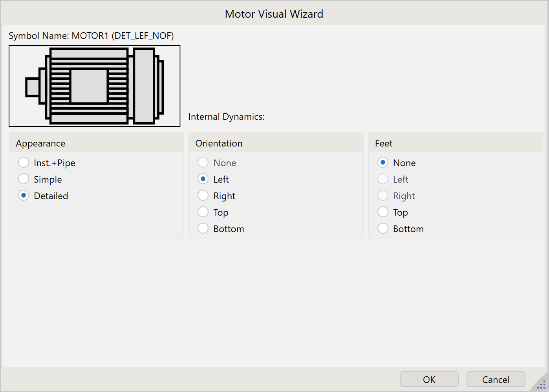Screen dimensions: 549x392
Task: Set Feet position to Bottom
Action: click(x=383, y=229)
